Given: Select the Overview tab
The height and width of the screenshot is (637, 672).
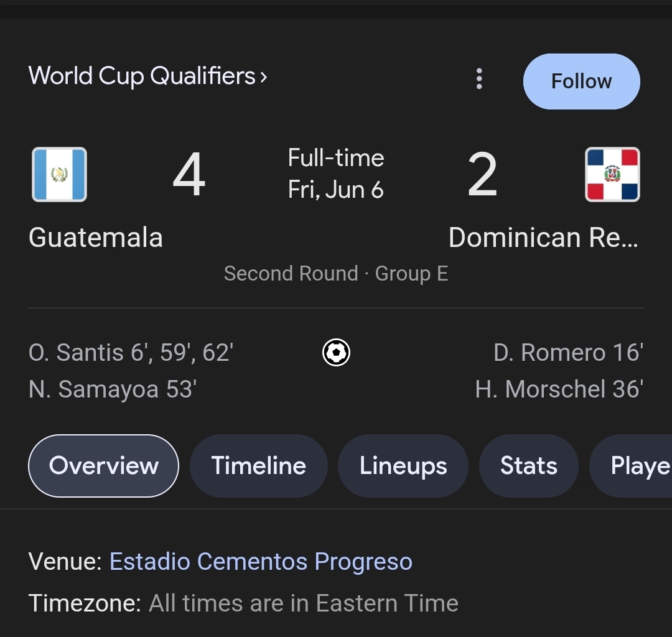Looking at the screenshot, I should coord(103,466).
